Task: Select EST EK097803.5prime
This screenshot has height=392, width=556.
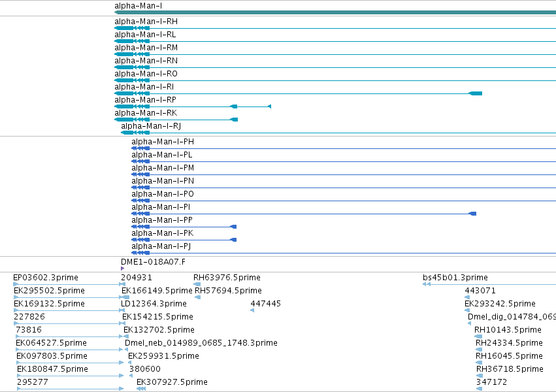Action: point(52,357)
